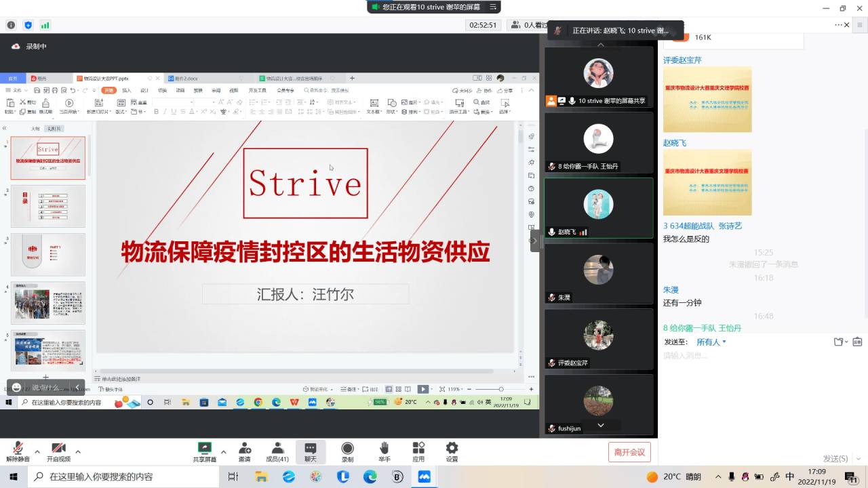Click the file-send folder icon in chat

coord(840,342)
